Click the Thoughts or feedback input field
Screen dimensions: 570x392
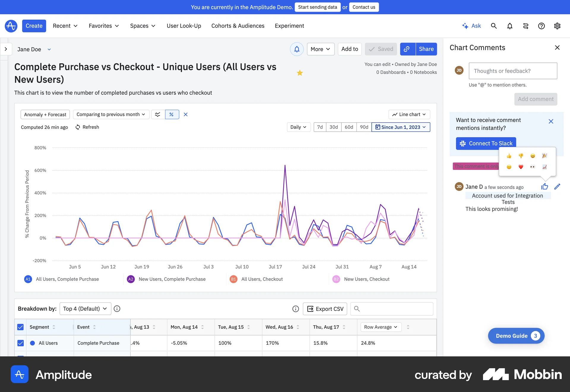[513, 71]
